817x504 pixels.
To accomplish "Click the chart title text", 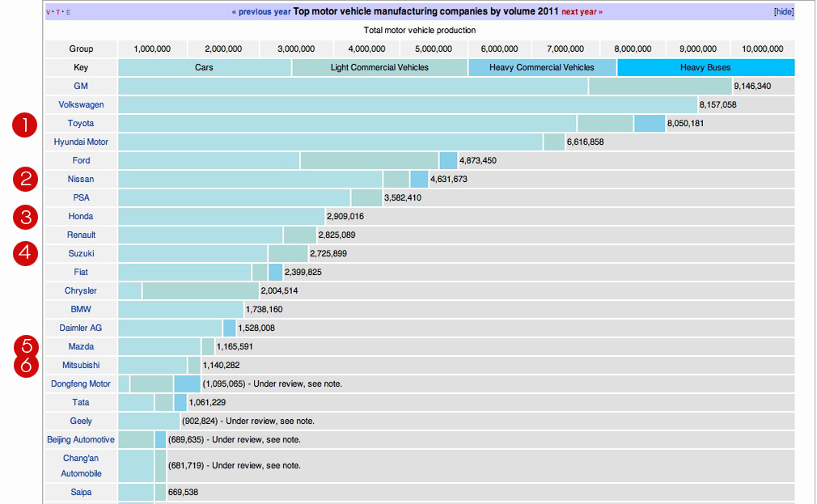I will tap(425, 11).
